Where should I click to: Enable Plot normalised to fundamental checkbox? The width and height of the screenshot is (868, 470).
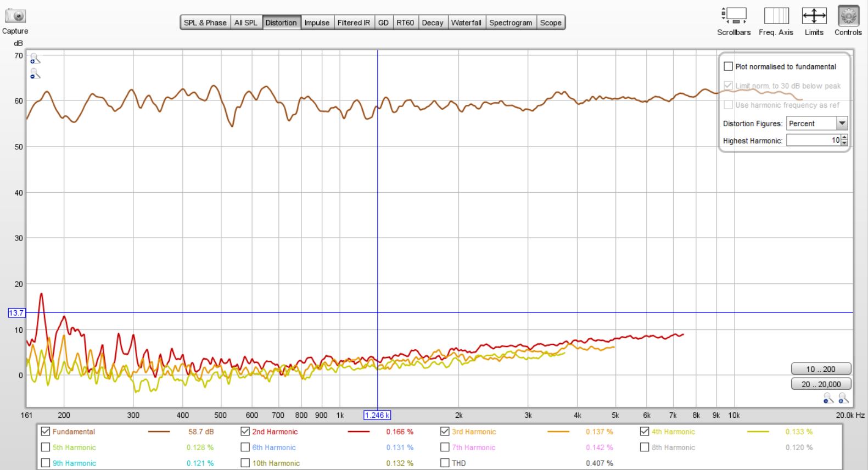728,66
